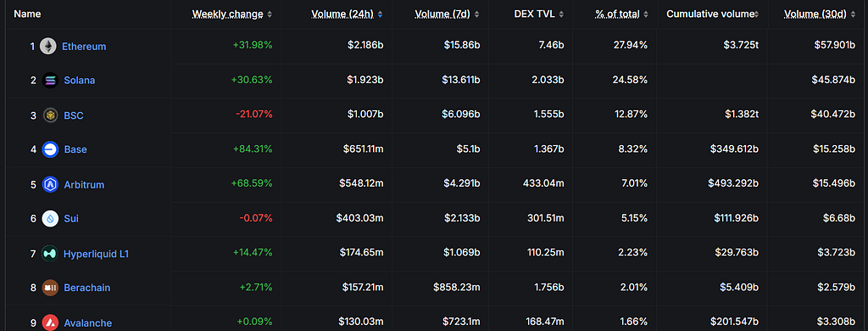Image resolution: width=868 pixels, height=331 pixels.
Task: Click the Cumulative volume header label
Action: coord(709,14)
